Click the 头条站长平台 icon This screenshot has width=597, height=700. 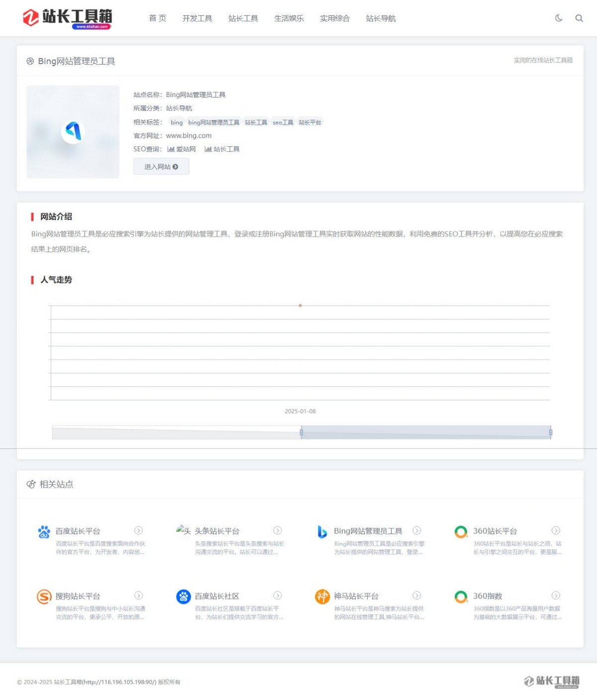(x=183, y=530)
